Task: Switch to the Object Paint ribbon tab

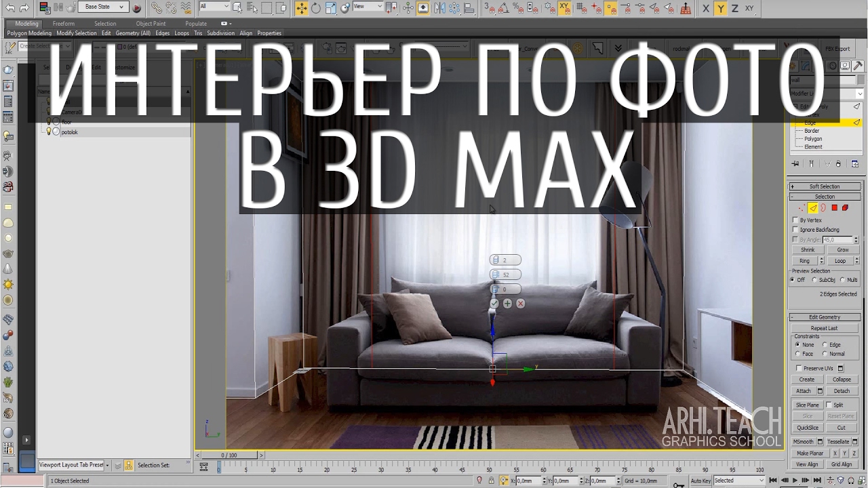Action: (x=151, y=24)
